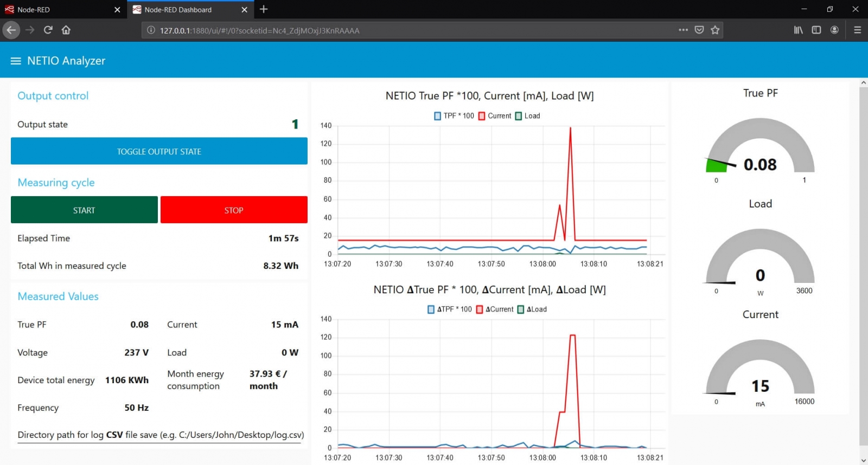Open the Library bookmarks icon
Viewport: 868px width, 465px height.
pyautogui.click(x=799, y=30)
